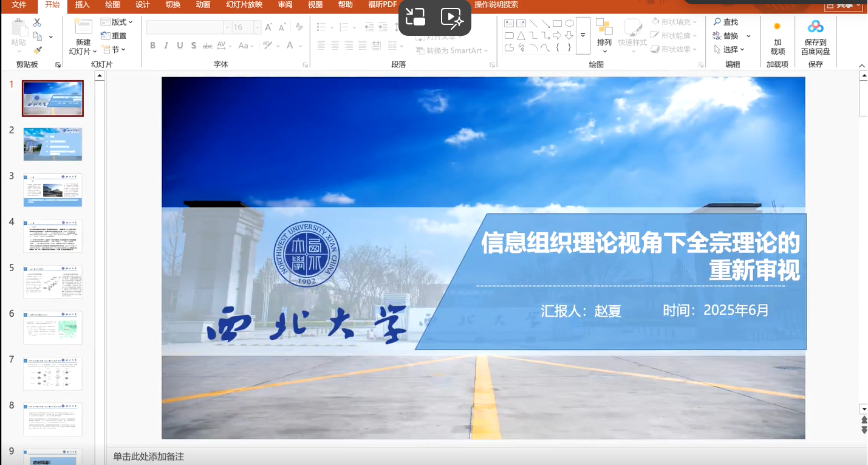Screen dimensions: 868x465
Task: Select the oval shape in the shapes gallery
Action: [569, 23]
